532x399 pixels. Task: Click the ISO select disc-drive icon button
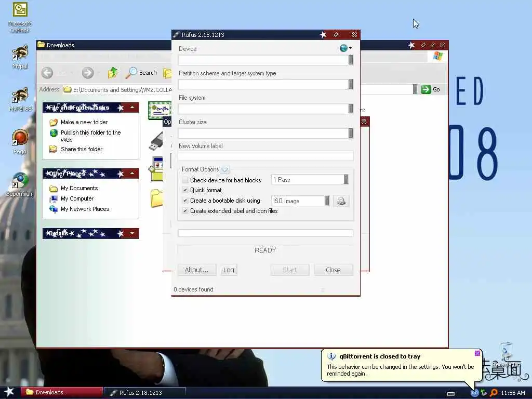coord(341,201)
